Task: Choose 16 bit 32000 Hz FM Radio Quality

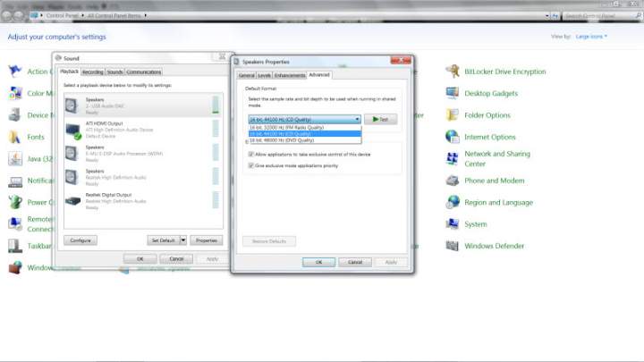Action: (305, 128)
